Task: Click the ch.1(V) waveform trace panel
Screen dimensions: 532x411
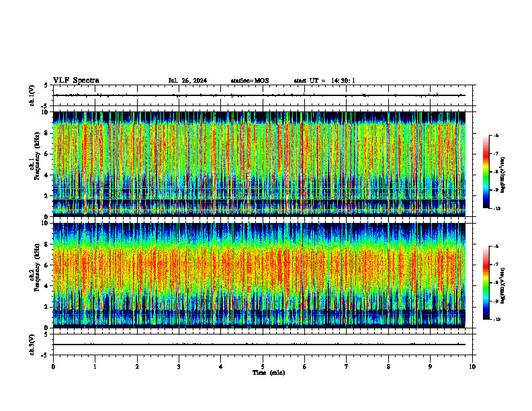Action: [263, 95]
